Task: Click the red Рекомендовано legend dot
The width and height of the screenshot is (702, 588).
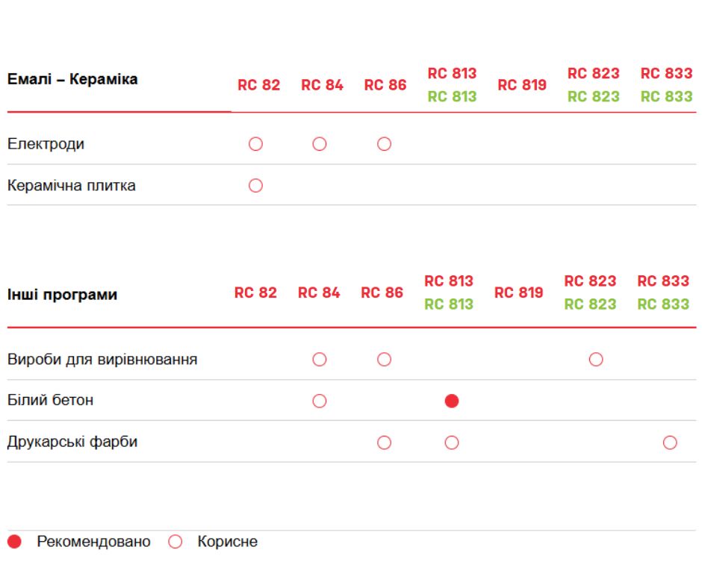Action: tap(14, 542)
